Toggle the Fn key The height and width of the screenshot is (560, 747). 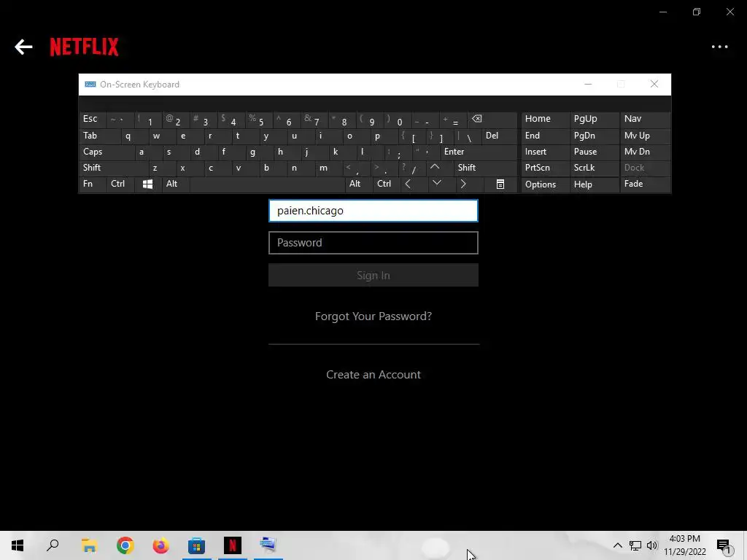click(93, 184)
